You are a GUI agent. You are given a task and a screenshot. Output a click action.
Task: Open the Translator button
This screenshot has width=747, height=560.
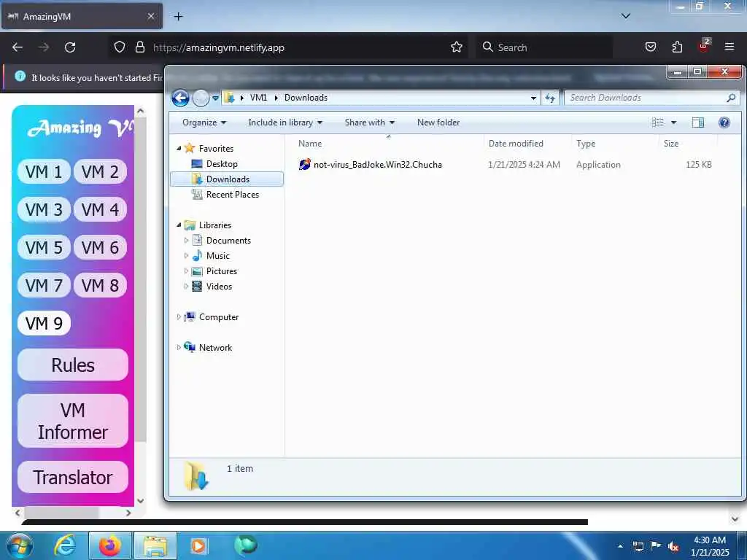[73, 477]
